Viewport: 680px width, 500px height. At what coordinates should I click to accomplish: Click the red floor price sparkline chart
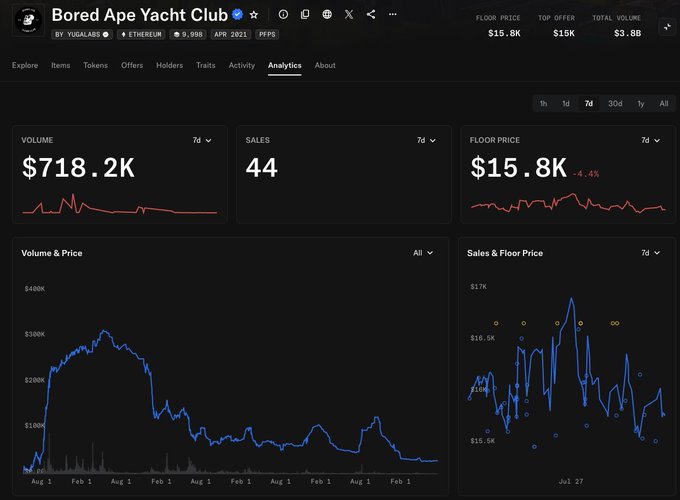tap(568, 203)
